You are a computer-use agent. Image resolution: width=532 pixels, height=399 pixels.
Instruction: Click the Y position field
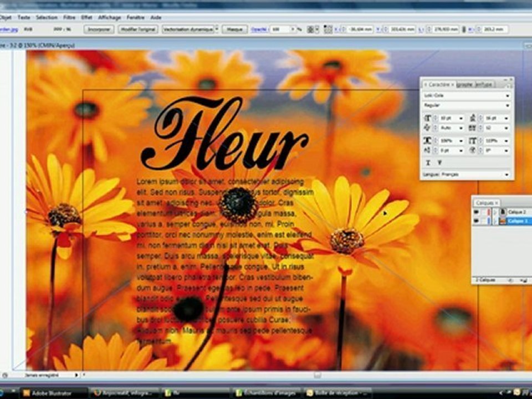coord(402,29)
